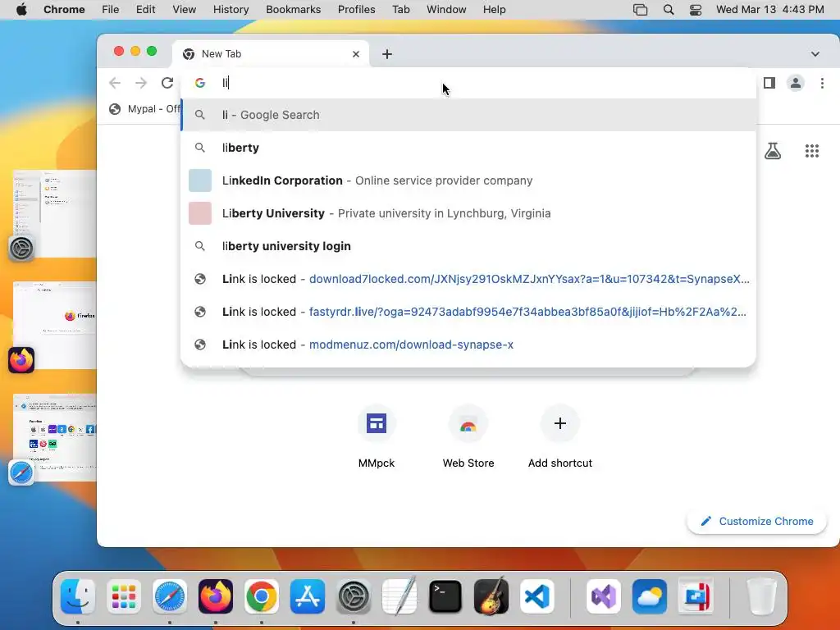Reload the current page
The width and height of the screenshot is (840, 630).
point(167,83)
